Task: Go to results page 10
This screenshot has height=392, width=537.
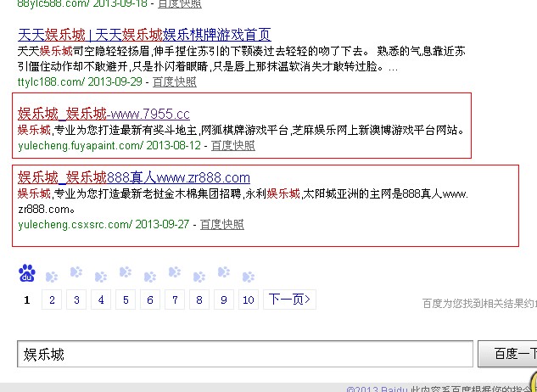Action: pyautogui.click(x=249, y=300)
